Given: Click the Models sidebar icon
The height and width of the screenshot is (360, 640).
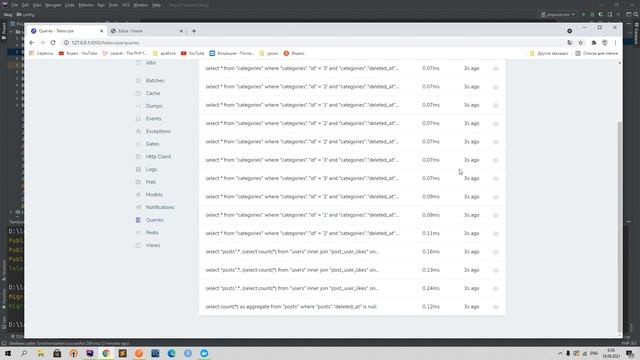Looking at the screenshot, I should point(138,194).
